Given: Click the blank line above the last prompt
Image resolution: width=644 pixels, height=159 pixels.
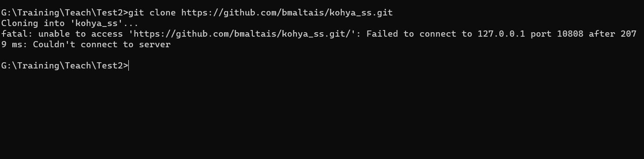Looking at the screenshot, I should click(x=322, y=55).
